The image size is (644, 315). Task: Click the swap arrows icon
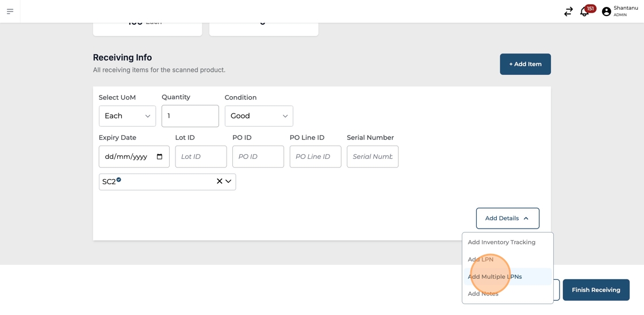click(x=568, y=12)
